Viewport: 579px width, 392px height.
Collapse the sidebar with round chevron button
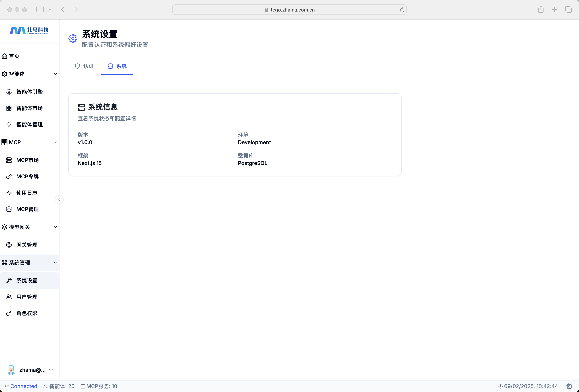tap(59, 200)
